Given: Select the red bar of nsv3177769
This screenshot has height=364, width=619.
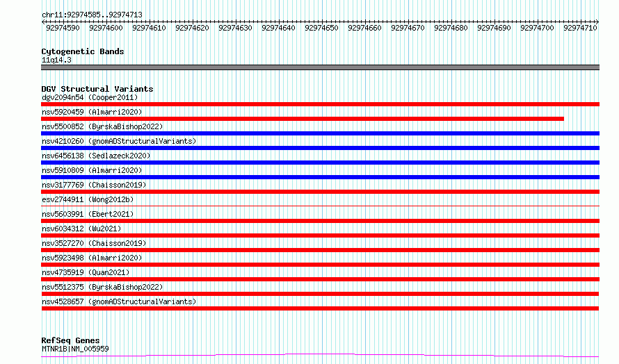Looking at the screenshot, I should pos(320,192).
